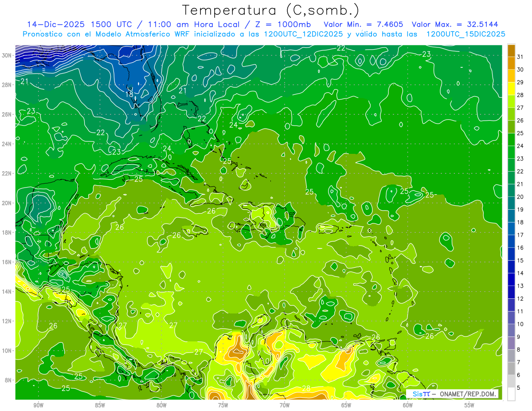Click the '31' value on the color scale
The width and height of the screenshot is (532, 411).
pyautogui.click(x=520, y=57)
